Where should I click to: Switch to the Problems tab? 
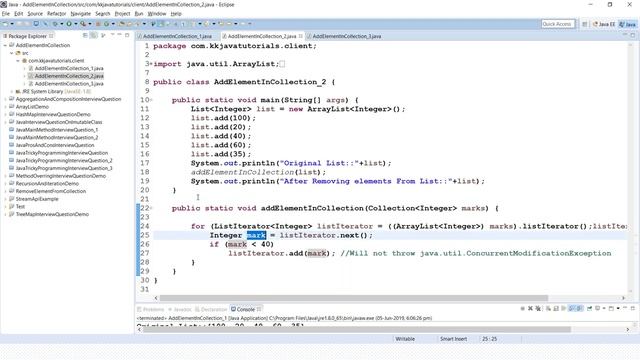(151, 309)
